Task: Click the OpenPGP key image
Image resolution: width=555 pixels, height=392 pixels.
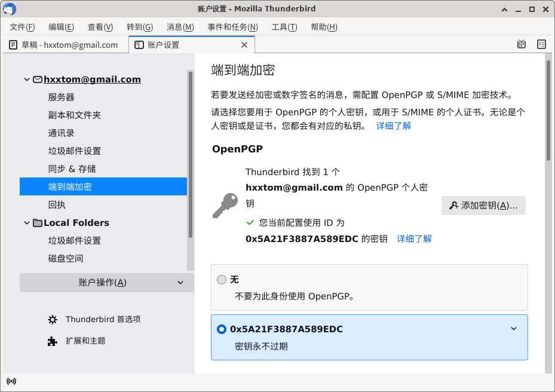Action: 225,206
